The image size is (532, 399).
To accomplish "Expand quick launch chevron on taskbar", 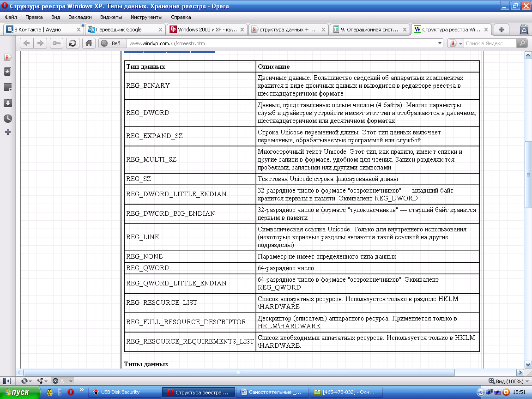I will pos(81,390).
